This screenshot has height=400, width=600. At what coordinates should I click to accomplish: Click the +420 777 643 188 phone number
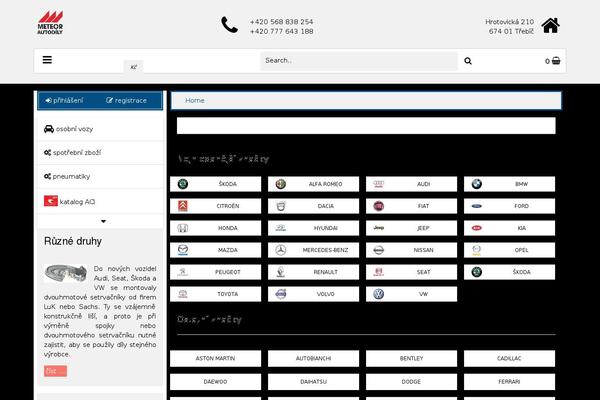coord(281,31)
